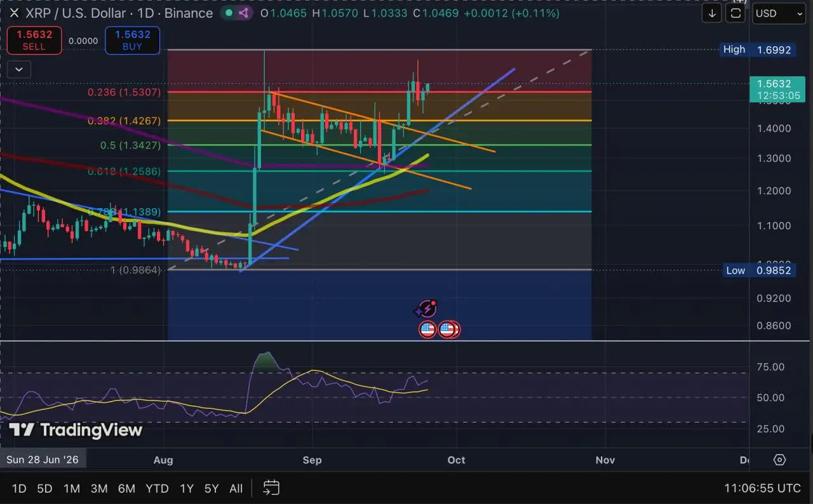Click the download arrow button at top right
This screenshot has width=813, height=504.
[x=711, y=13]
